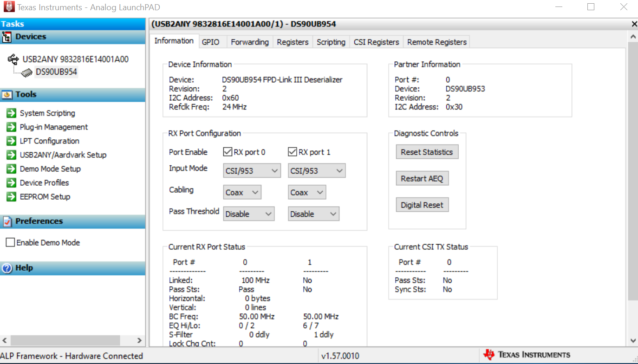Open the Pass Threshold dropdown for port 1
This screenshot has width=638, height=364.
314,214
